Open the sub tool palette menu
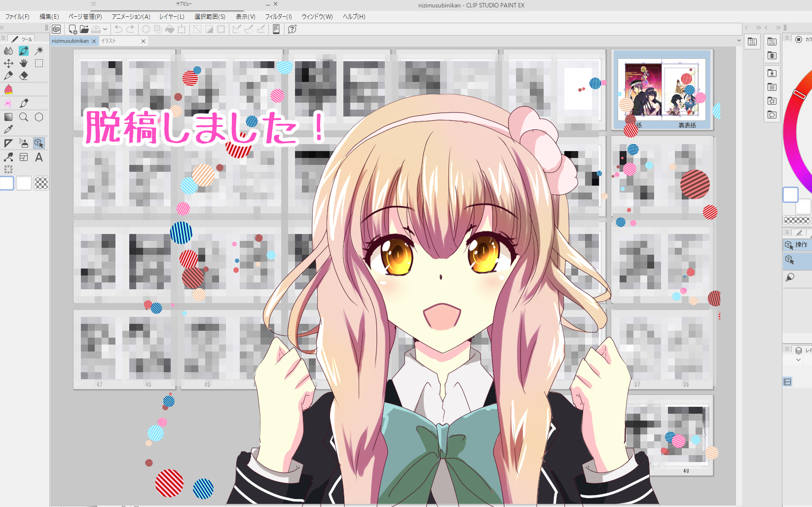 (x=787, y=232)
